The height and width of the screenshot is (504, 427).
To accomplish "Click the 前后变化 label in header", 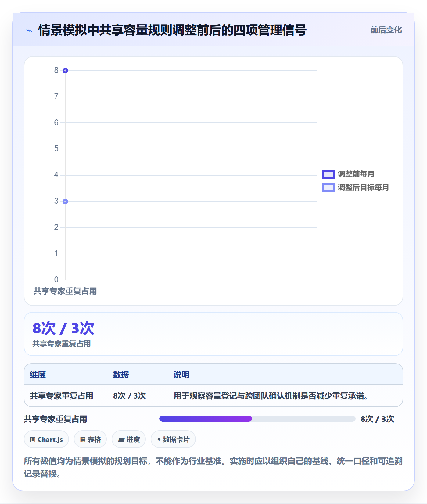I will (x=386, y=30).
